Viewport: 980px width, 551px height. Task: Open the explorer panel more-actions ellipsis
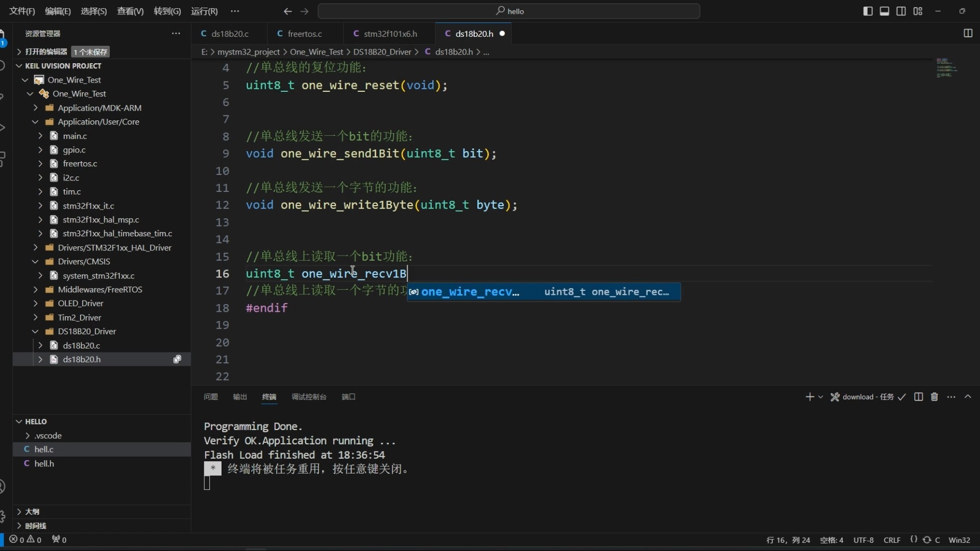point(176,33)
